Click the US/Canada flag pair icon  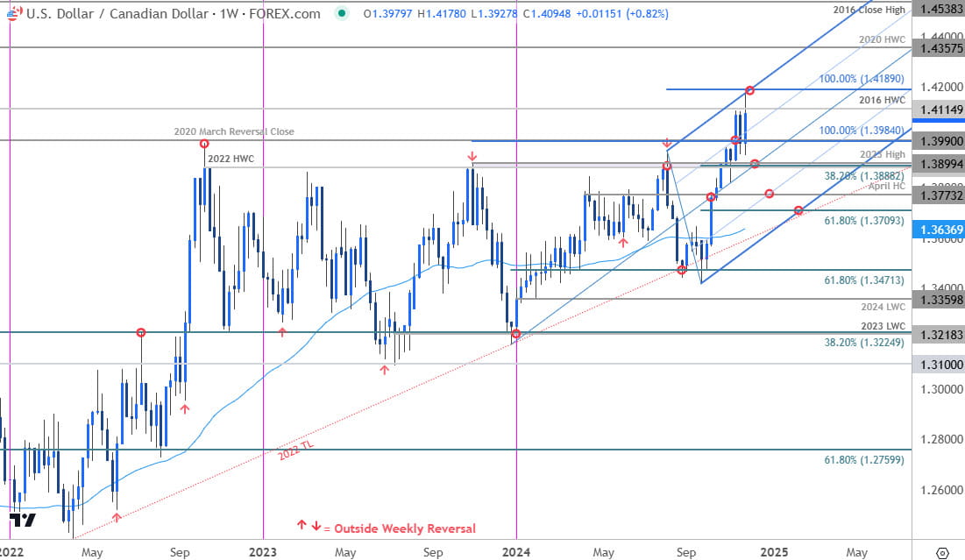[12, 14]
